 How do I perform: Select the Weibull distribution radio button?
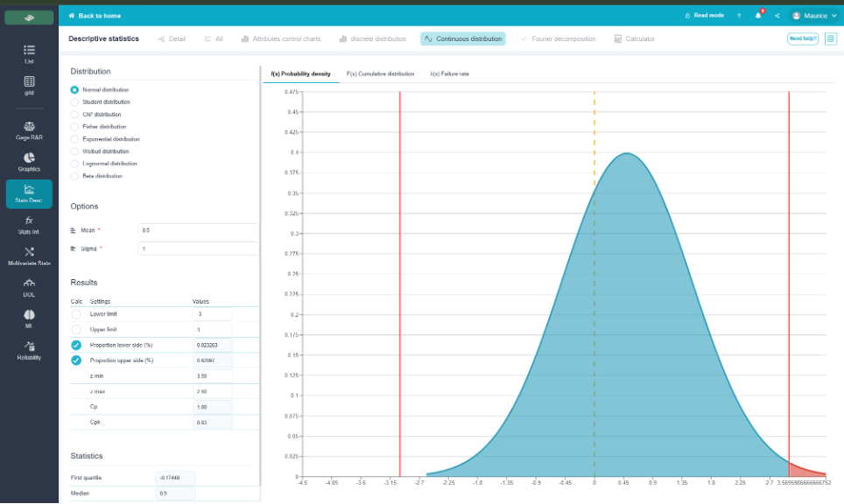click(x=74, y=151)
